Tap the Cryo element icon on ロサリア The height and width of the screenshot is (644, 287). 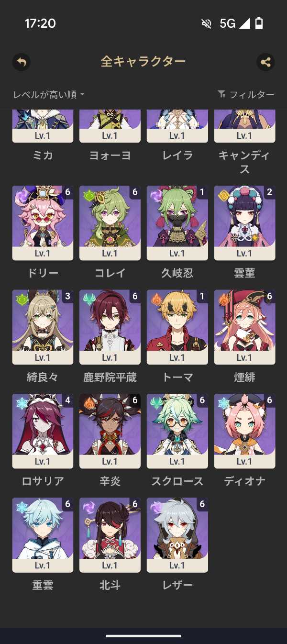click(x=22, y=404)
